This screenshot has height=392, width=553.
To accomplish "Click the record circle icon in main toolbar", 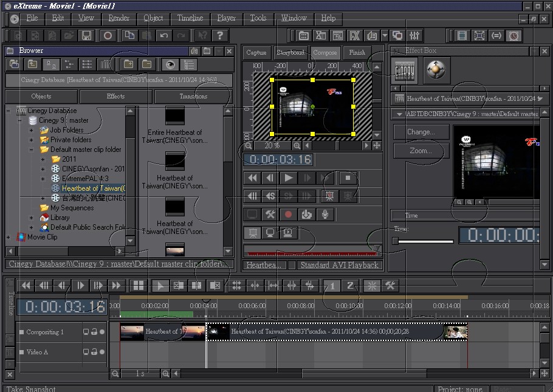I will 108,36.
